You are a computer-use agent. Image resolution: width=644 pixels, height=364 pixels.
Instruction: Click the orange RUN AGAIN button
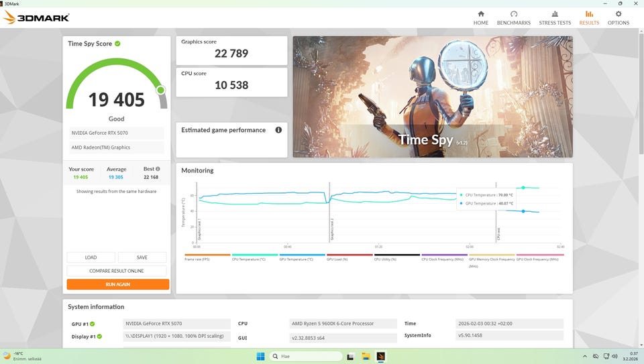click(x=118, y=284)
